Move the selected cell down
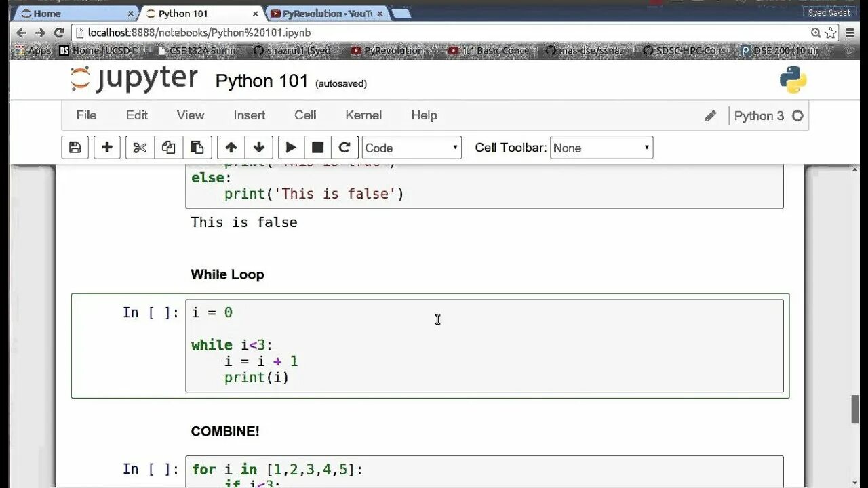 [x=258, y=148]
